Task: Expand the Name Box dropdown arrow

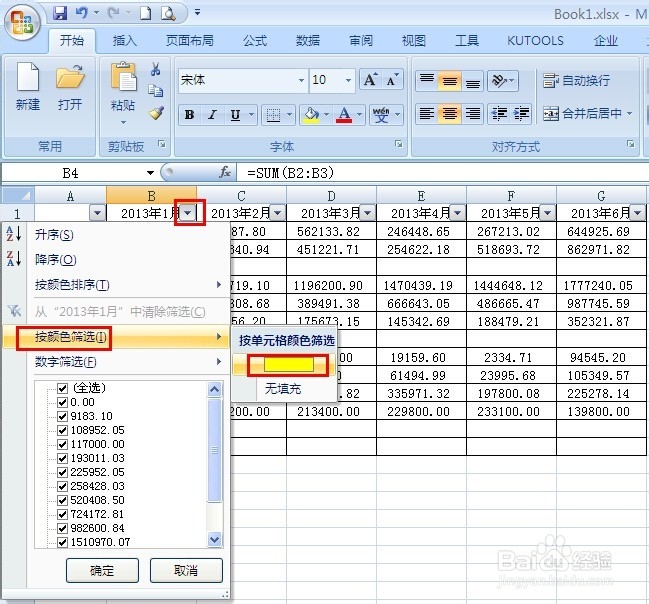Action: [x=150, y=173]
